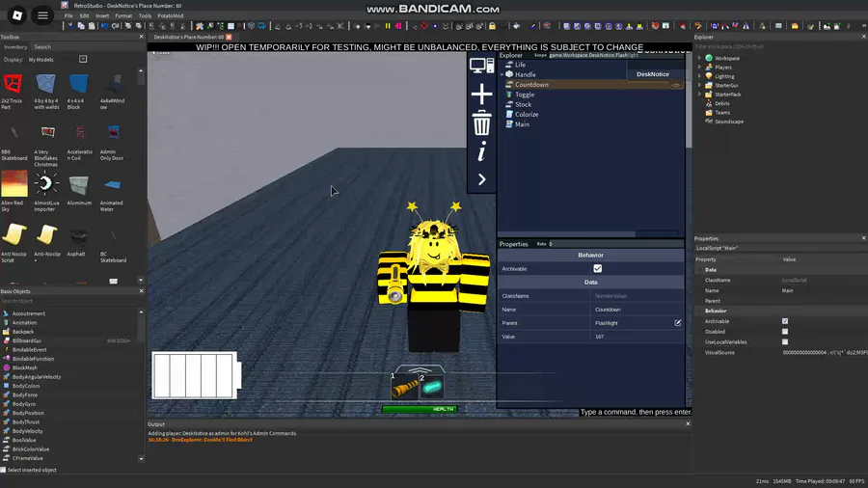The width and height of the screenshot is (868, 488).
Task: Click the DeskNotice player name button
Action: point(653,74)
